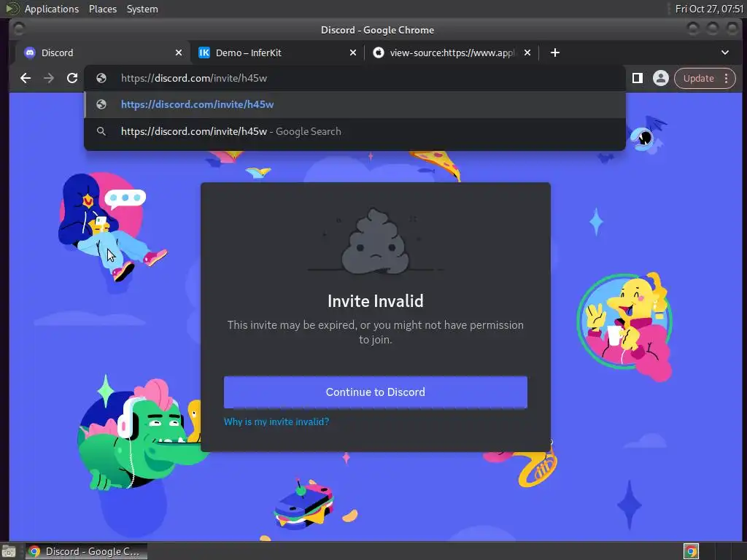This screenshot has width=747, height=560.
Task: Switch to the view-source tab
Action: click(452, 52)
